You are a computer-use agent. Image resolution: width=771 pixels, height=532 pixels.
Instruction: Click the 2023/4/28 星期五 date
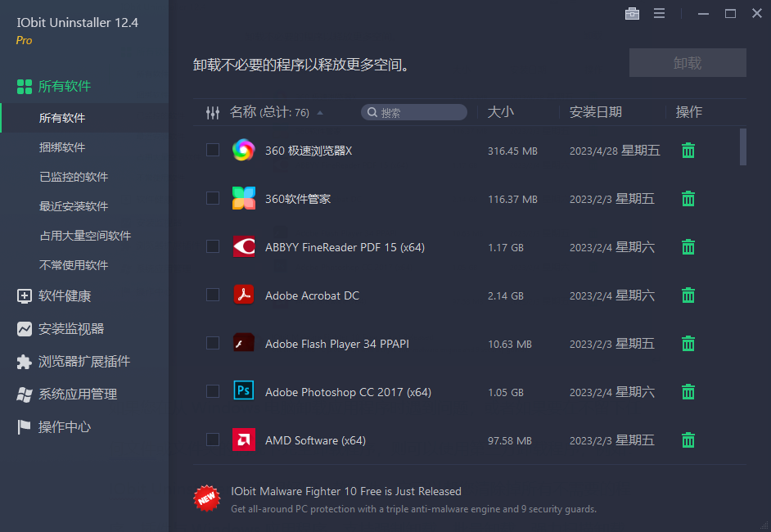(615, 151)
